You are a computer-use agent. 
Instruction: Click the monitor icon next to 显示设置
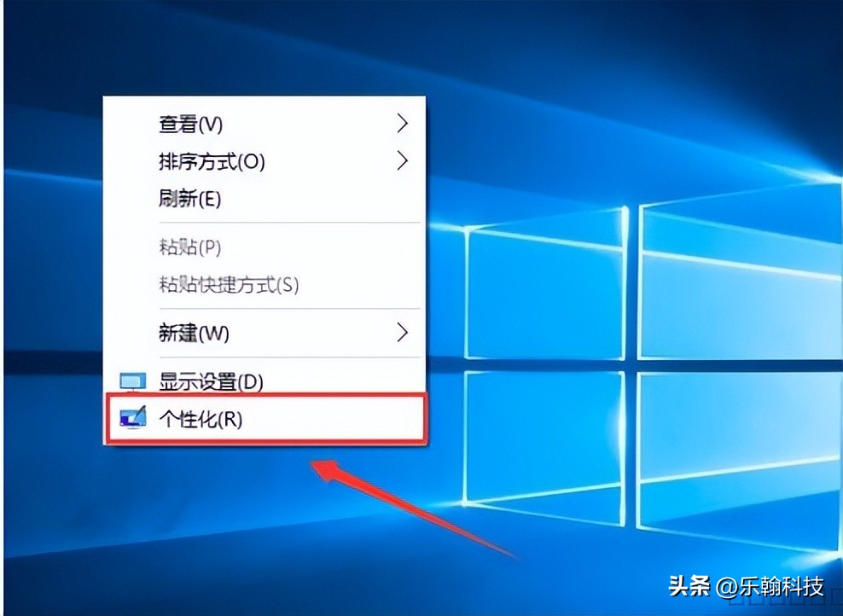tap(133, 381)
